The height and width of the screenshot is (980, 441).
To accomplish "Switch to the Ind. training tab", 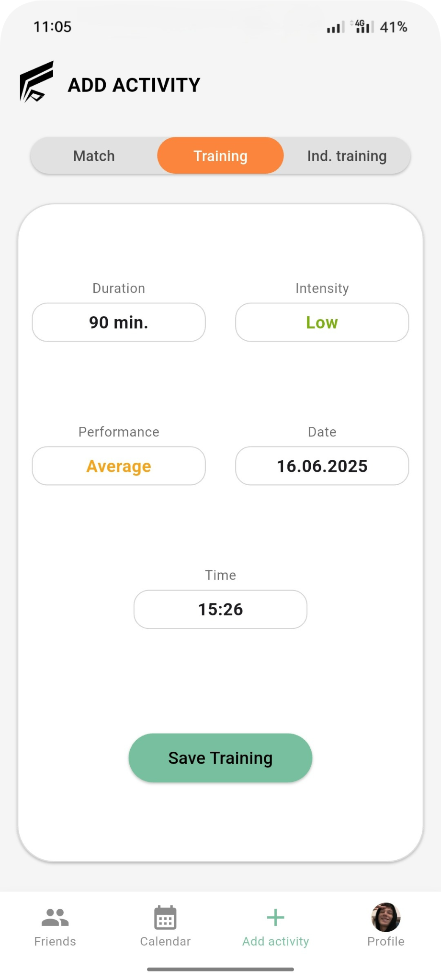I will click(x=347, y=156).
